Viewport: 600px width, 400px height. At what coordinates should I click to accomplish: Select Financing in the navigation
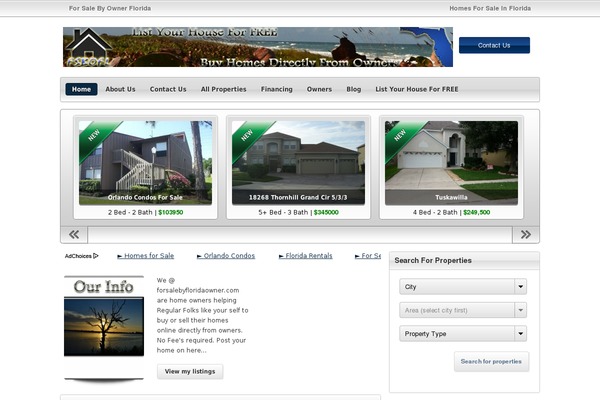[x=277, y=89]
